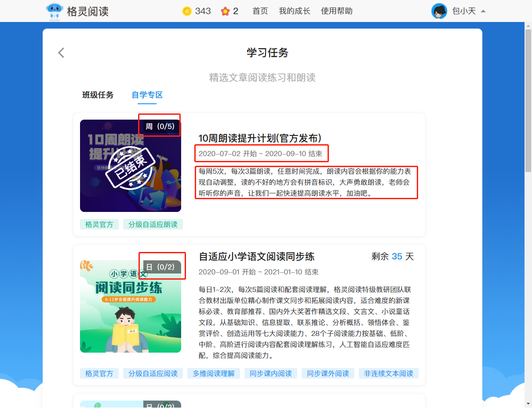This screenshot has height=412, width=532.
Task: Click the 格灵阅读 robot logo icon
Action: (x=55, y=12)
